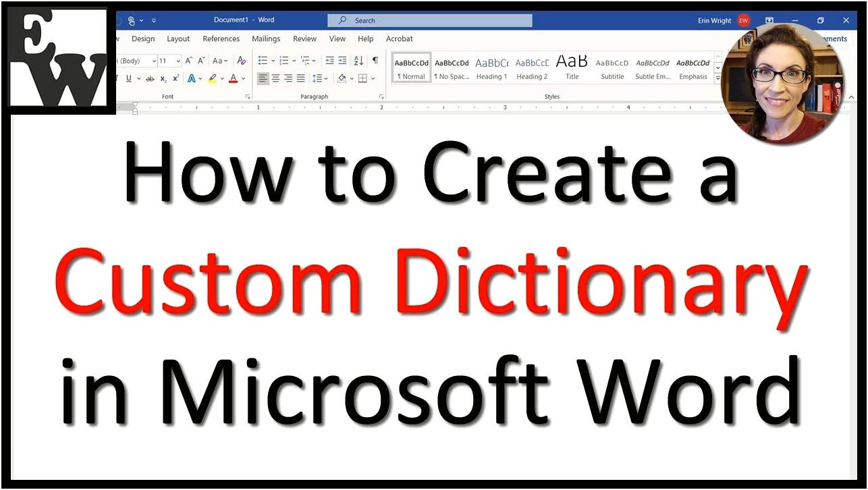Open the Font Color dropdown arrow

pos(243,79)
